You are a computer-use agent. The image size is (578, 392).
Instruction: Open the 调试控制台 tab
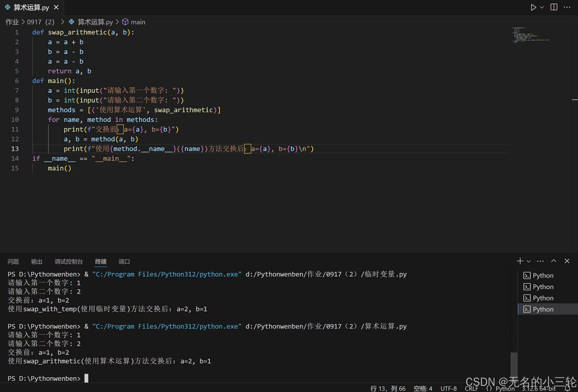(x=69, y=261)
